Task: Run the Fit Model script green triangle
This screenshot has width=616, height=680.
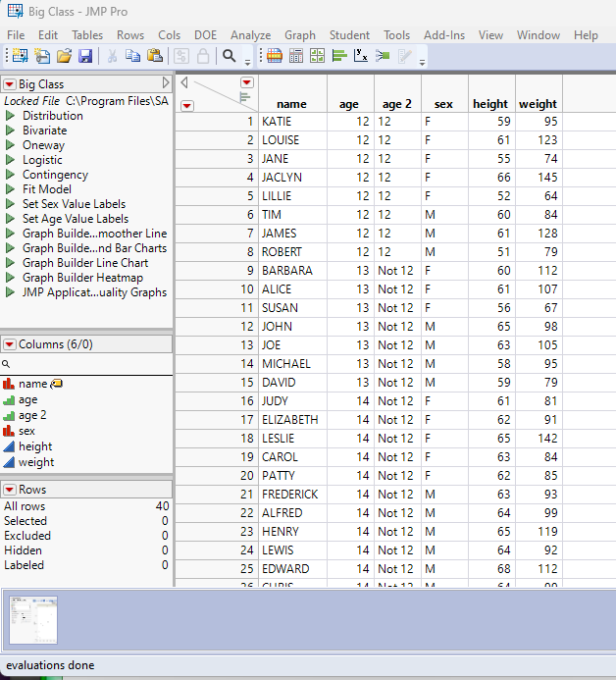Action: tap(10, 189)
